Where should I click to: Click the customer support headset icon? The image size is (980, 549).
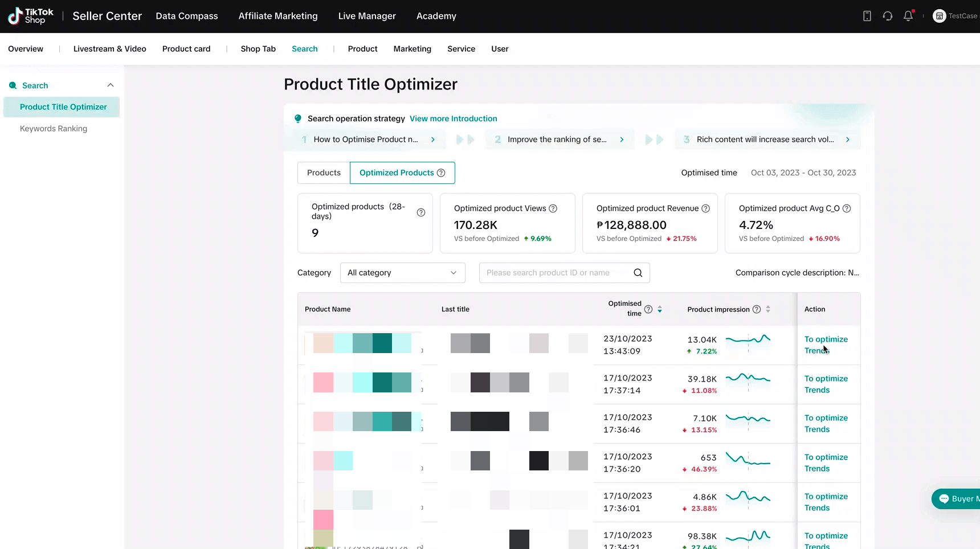click(x=888, y=16)
